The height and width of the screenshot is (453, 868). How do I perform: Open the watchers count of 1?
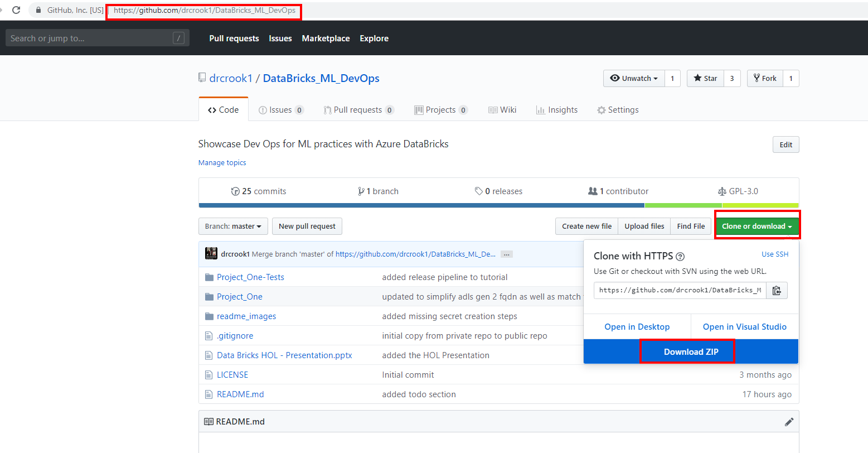[x=672, y=78]
